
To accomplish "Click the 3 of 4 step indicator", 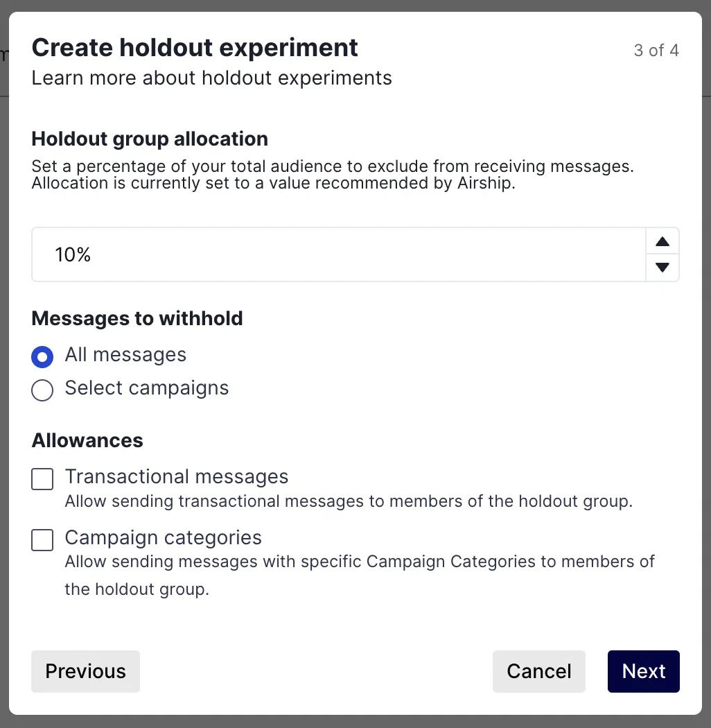I will click(656, 51).
